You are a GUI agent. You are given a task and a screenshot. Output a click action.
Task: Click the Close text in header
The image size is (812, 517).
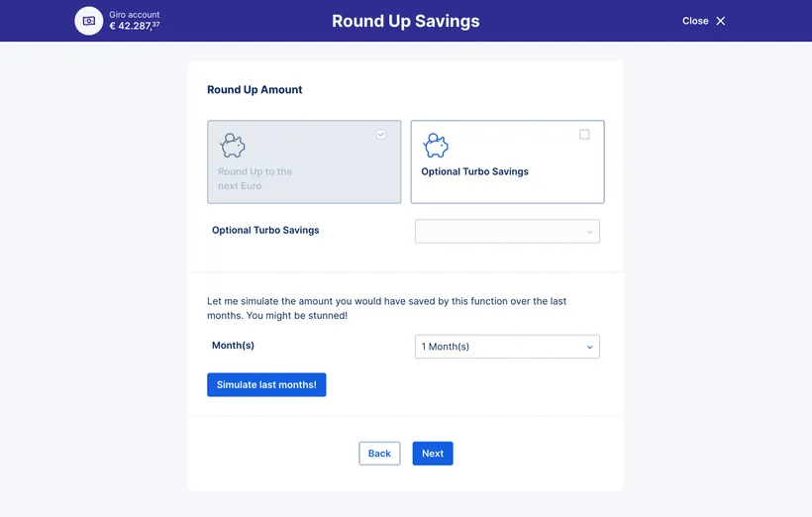tap(695, 21)
